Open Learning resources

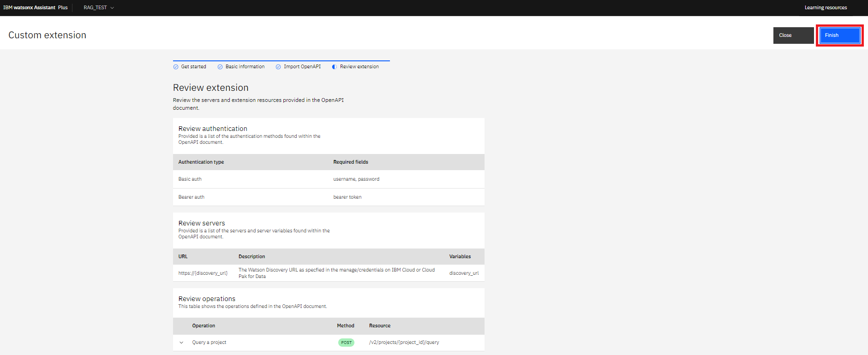pyautogui.click(x=826, y=8)
